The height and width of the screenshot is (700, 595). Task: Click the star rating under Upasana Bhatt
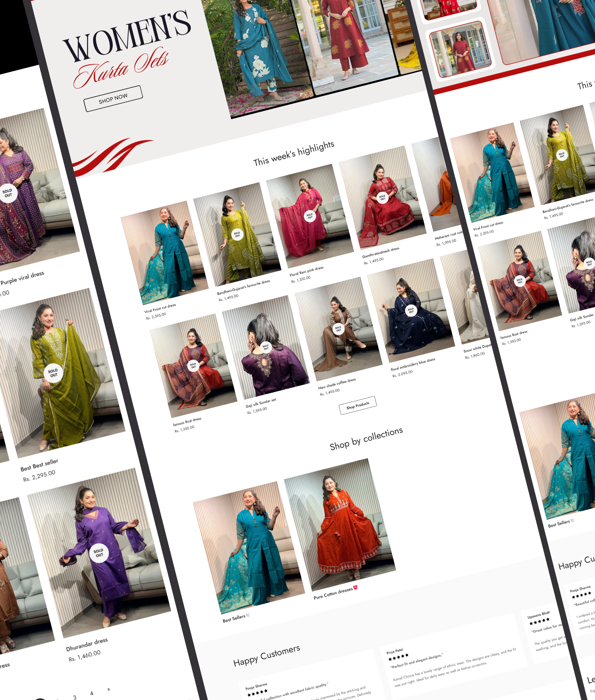coord(539,621)
